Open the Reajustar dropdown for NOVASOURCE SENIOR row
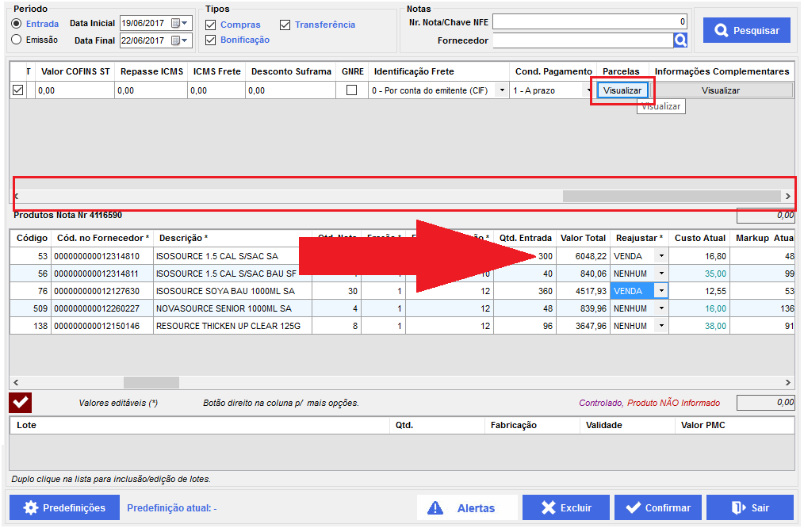 pyautogui.click(x=660, y=308)
